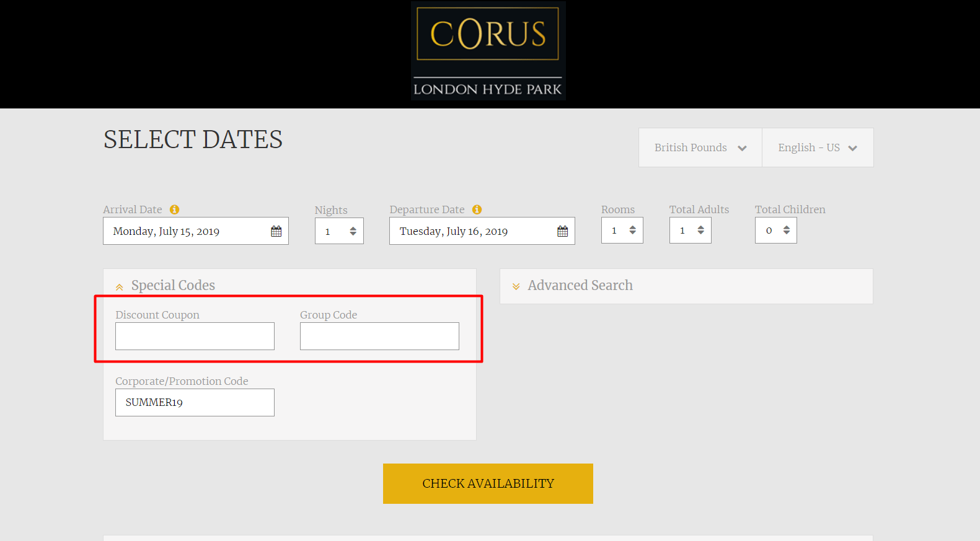Click the Corporate/Promotion Code label
Viewport: 980px width, 541px height.
coord(182,381)
